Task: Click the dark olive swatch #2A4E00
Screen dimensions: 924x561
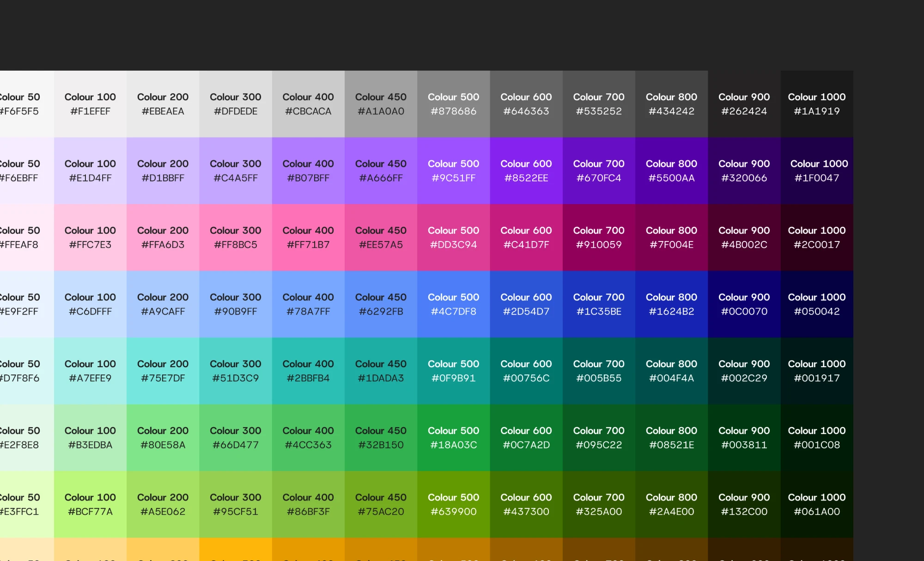Action: [672, 504]
